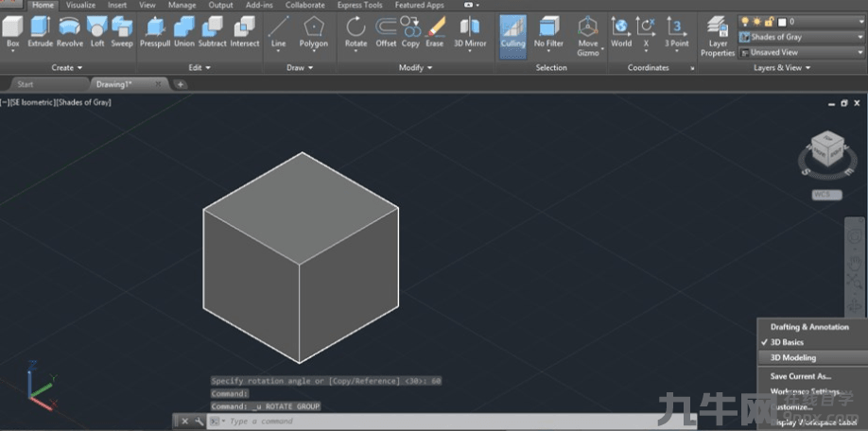The height and width of the screenshot is (431, 868).
Task: Open Layer Properties manager
Action: [x=718, y=36]
